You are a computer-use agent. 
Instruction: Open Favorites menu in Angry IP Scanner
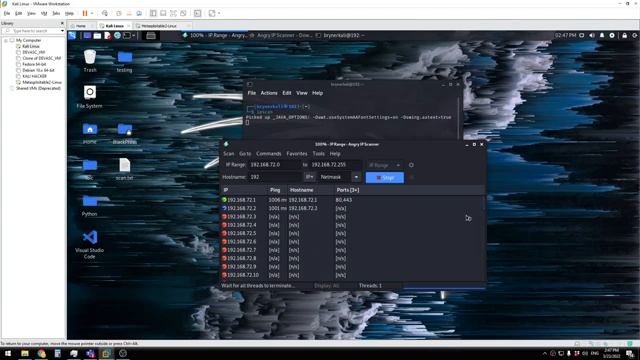[297, 154]
